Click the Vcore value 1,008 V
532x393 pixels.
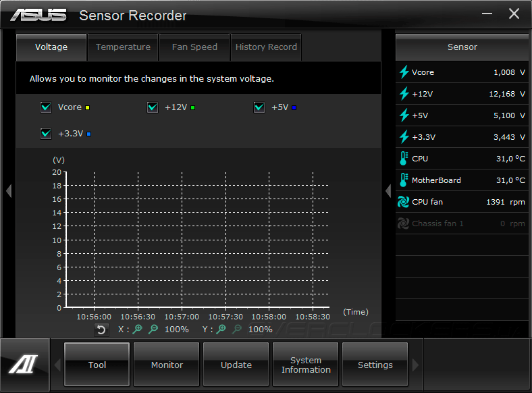(x=509, y=72)
